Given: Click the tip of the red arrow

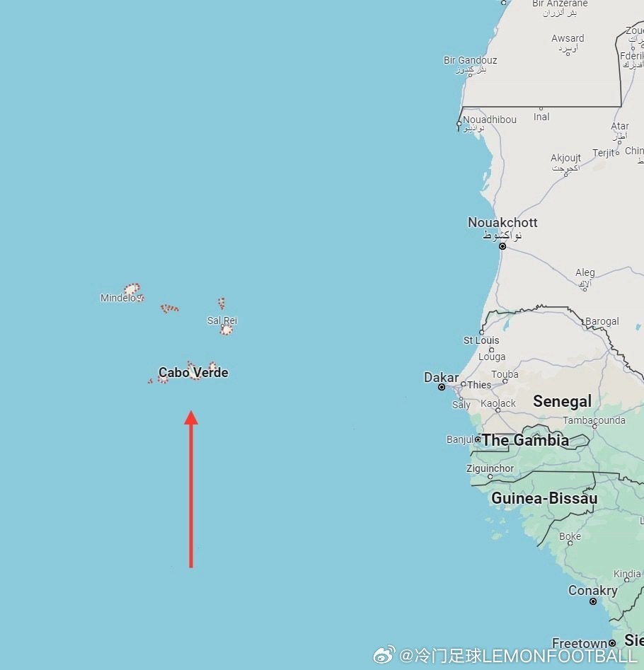Looking at the screenshot, I should [191, 412].
